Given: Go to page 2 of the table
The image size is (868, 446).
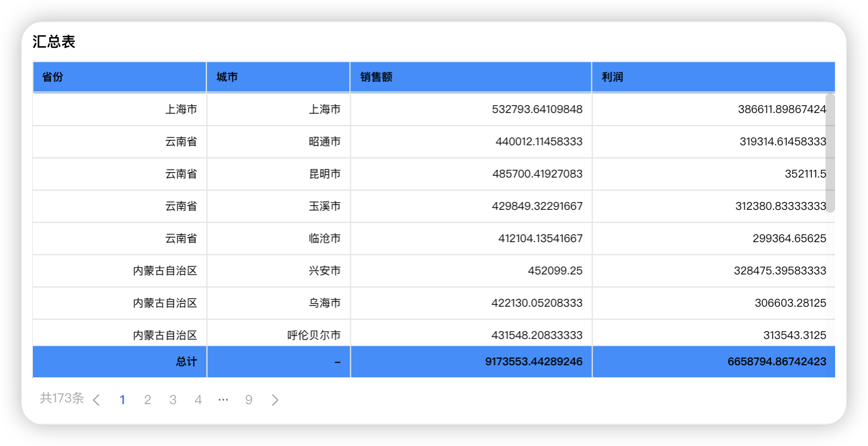Looking at the screenshot, I should click(x=148, y=399).
